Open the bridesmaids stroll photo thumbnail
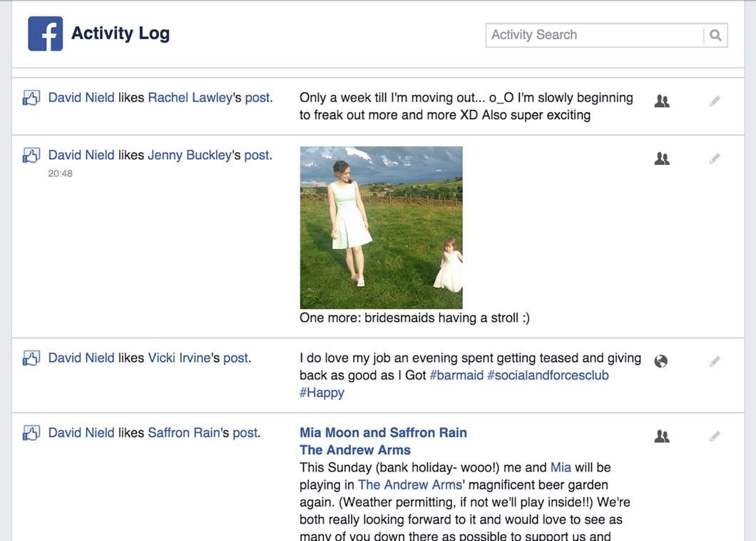This screenshot has height=541, width=756. coord(381,227)
